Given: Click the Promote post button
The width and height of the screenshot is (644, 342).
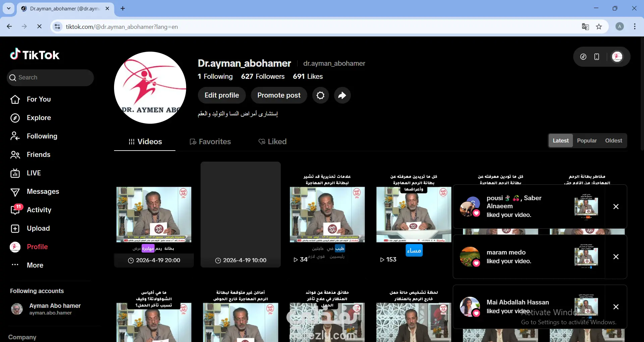Looking at the screenshot, I should coord(279,95).
